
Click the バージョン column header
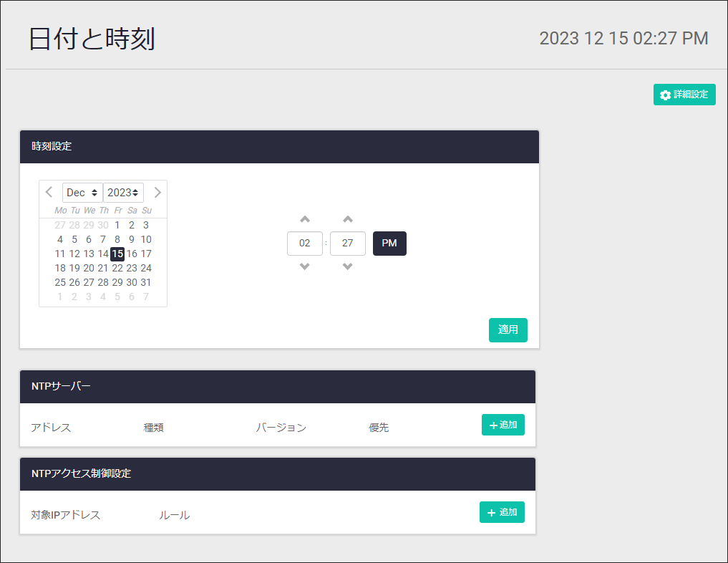tap(281, 428)
